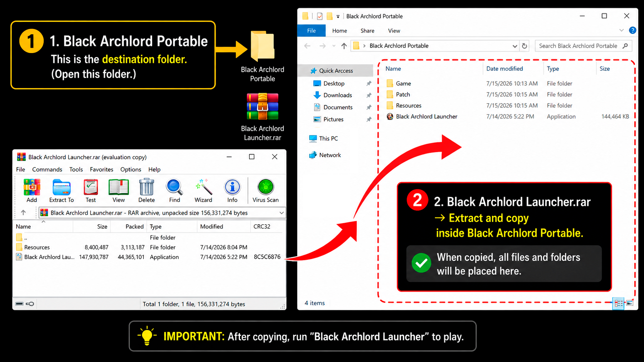Expand the Explorer ribbon chevron
644x362 pixels.
click(621, 30)
